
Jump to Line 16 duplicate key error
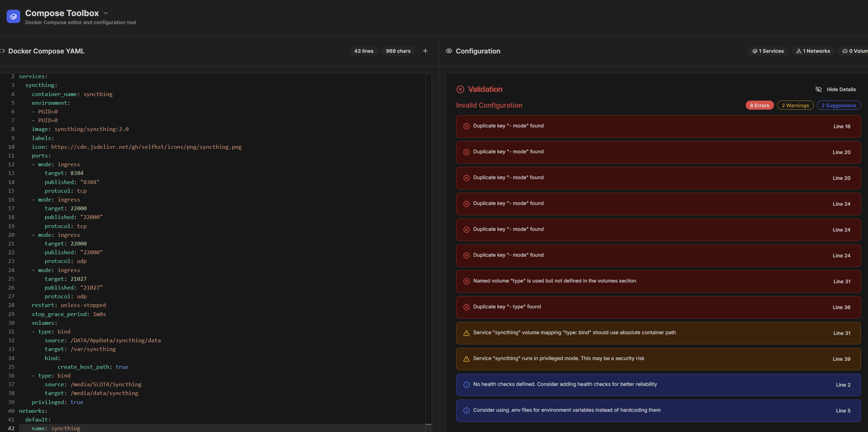coord(841,126)
